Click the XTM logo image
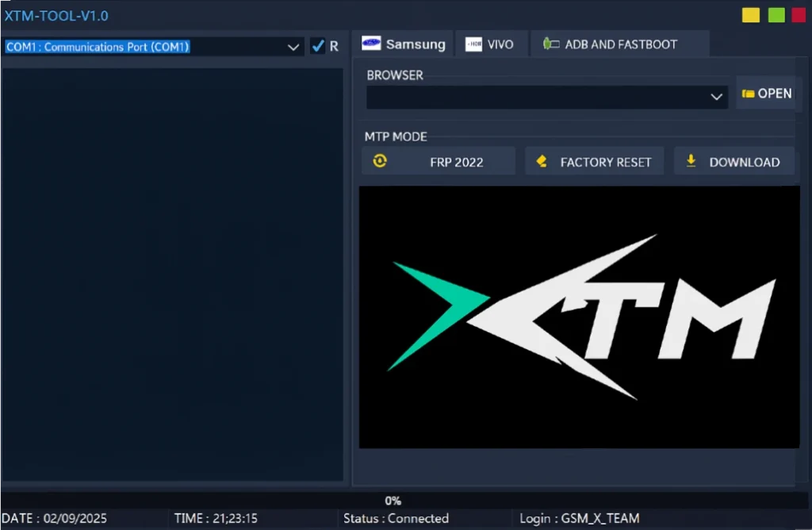This screenshot has width=812, height=530. tap(579, 317)
